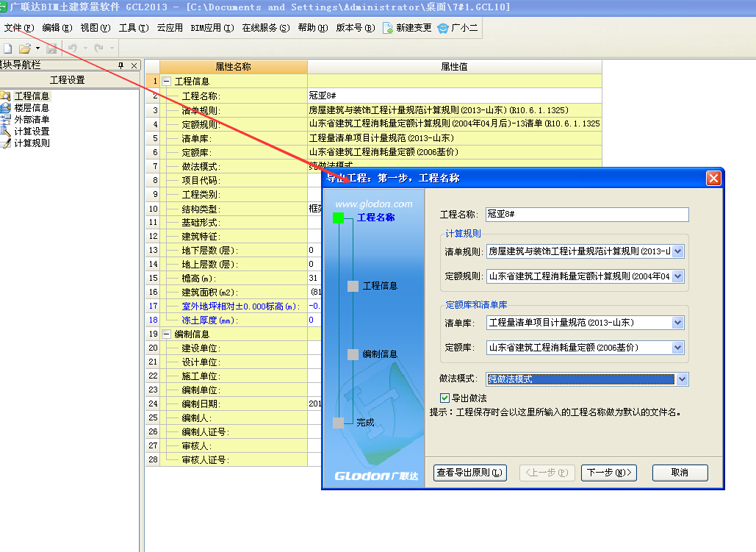The width and height of the screenshot is (756, 552).
Task: Click the 工程名称 input field in dialog
Action: [587, 214]
